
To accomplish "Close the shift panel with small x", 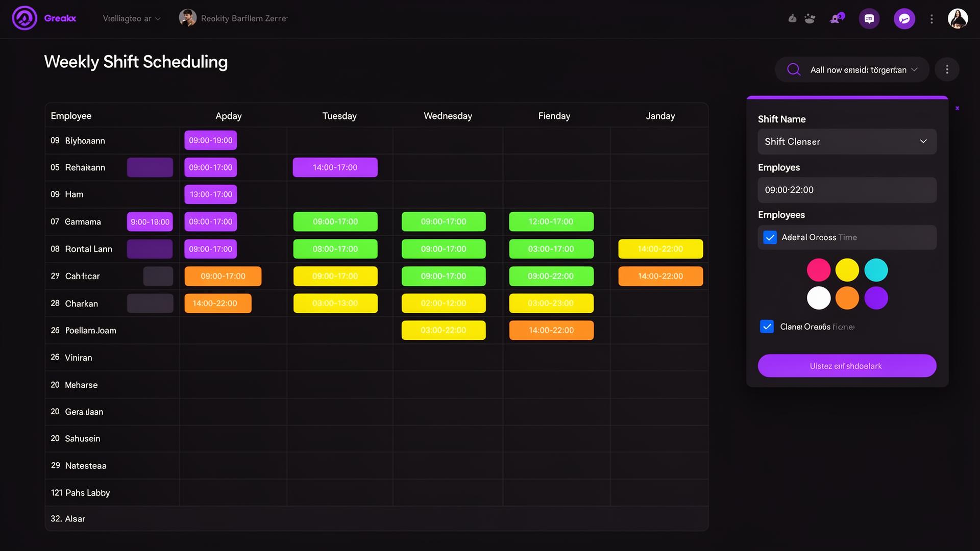I will click(957, 108).
